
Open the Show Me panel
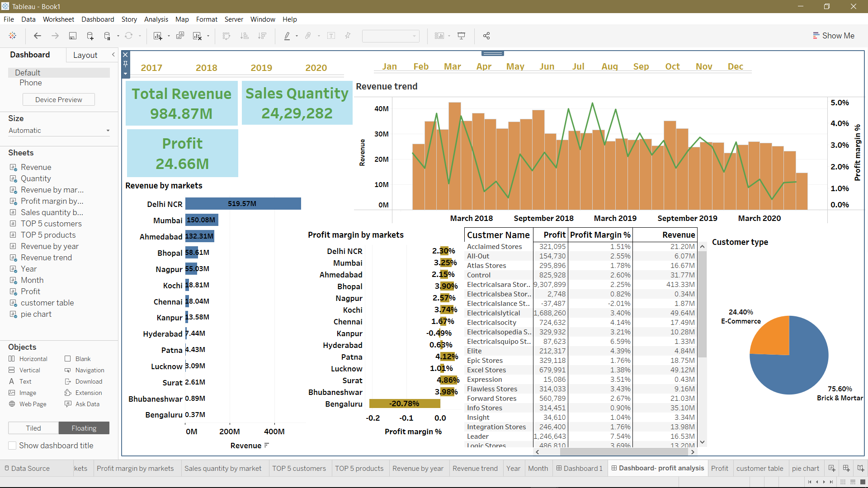[x=834, y=36]
